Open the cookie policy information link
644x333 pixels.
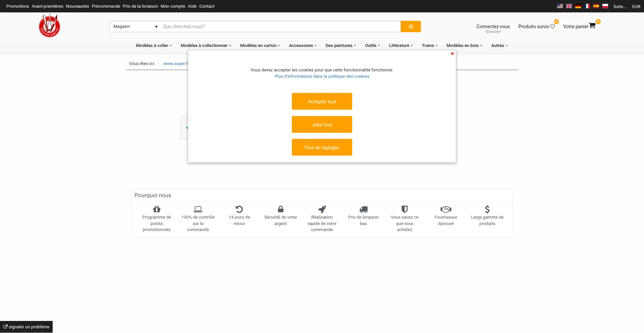pyautogui.click(x=322, y=76)
